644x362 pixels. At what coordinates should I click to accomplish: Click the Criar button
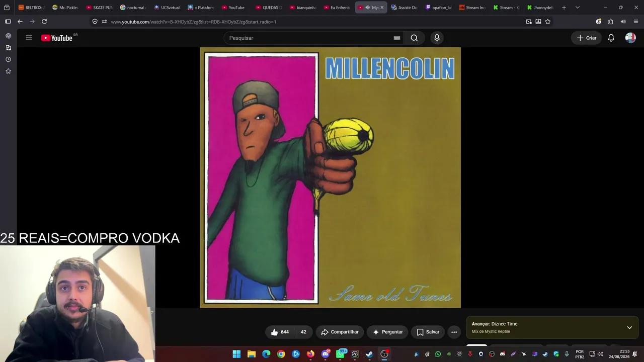pos(587,38)
